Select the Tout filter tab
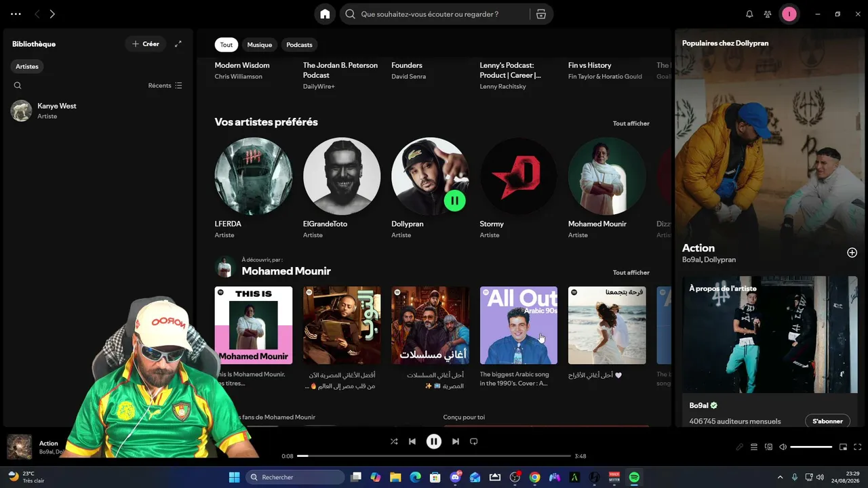The height and width of the screenshot is (488, 868). 226,45
